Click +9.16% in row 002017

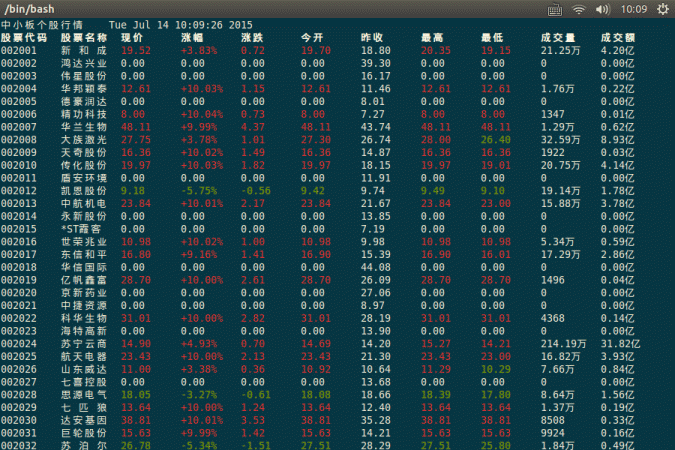199,254
